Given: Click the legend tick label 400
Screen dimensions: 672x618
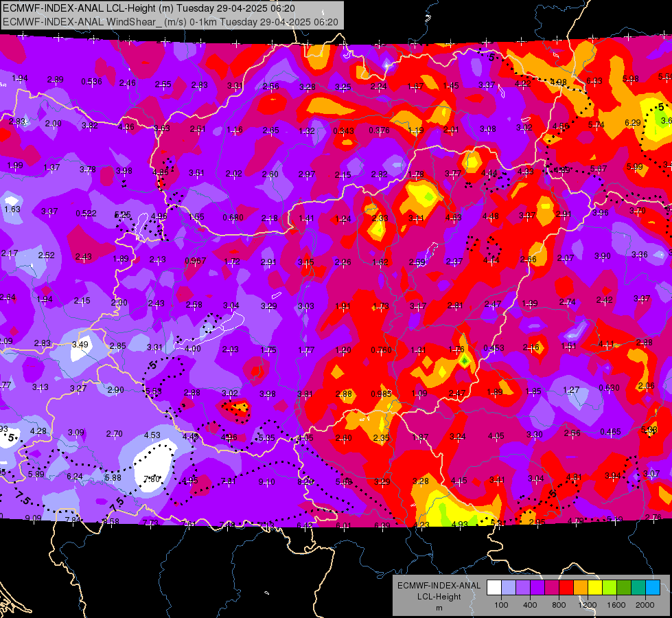Looking at the screenshot, I should (530, 605).
